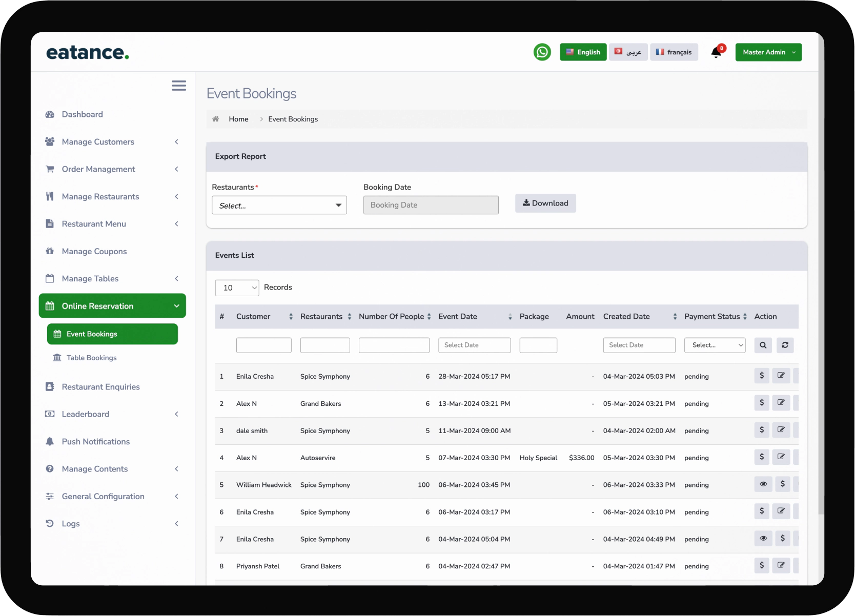
Task: Click the edit icon for dale smith booking
Action: click(781, 430)
